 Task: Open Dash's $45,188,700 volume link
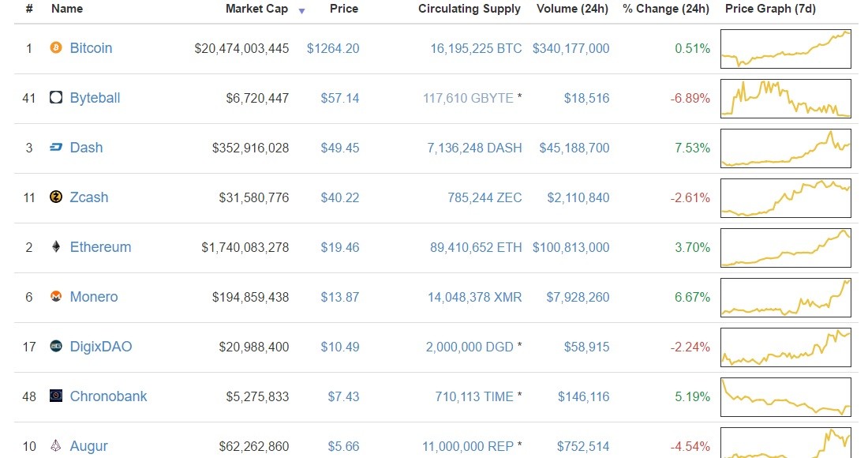pos(574,148)
